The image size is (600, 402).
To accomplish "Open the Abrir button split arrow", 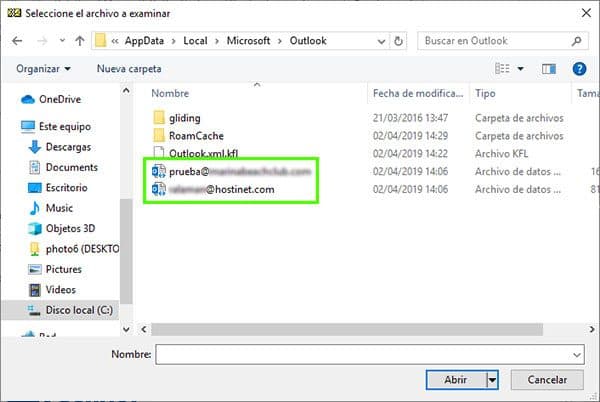I will click(x=492, y=380).
